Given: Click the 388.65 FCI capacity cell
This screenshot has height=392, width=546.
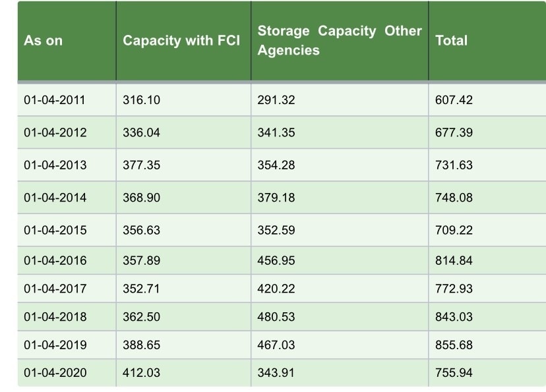Looking at the screenshot, I should [x=142, y=345].
